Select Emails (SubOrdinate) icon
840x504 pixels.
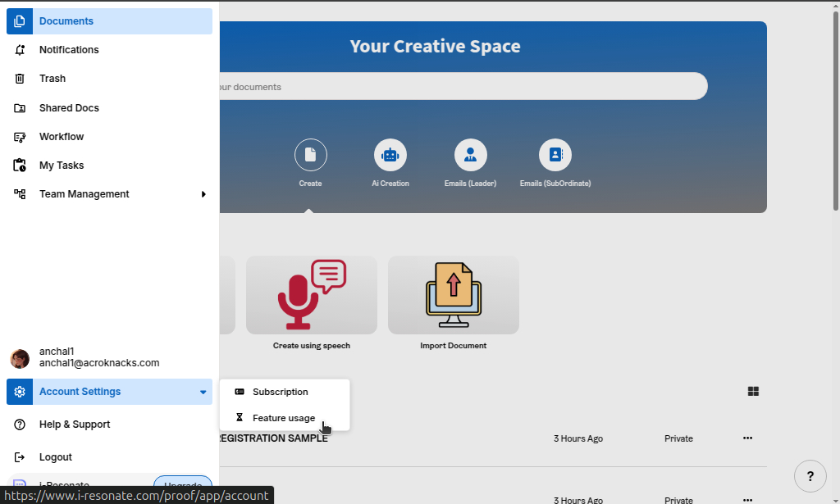tap(555, 155)
